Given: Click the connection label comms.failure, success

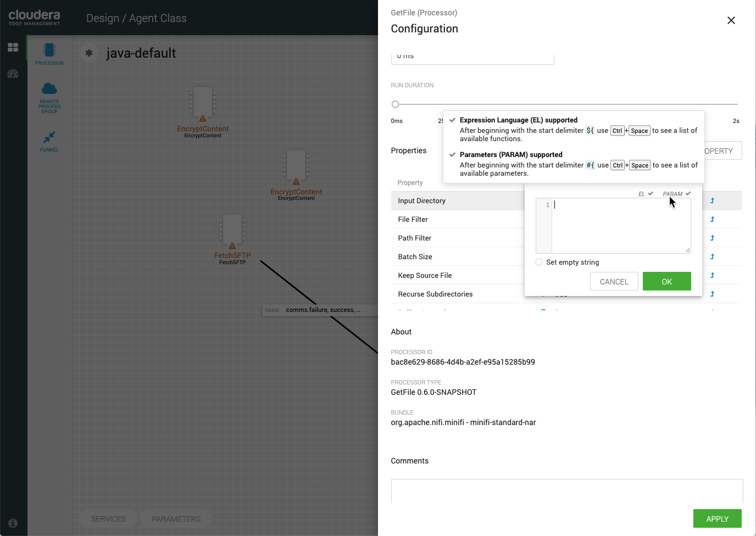Looking at the screenshot, I should tap(320, 310).
